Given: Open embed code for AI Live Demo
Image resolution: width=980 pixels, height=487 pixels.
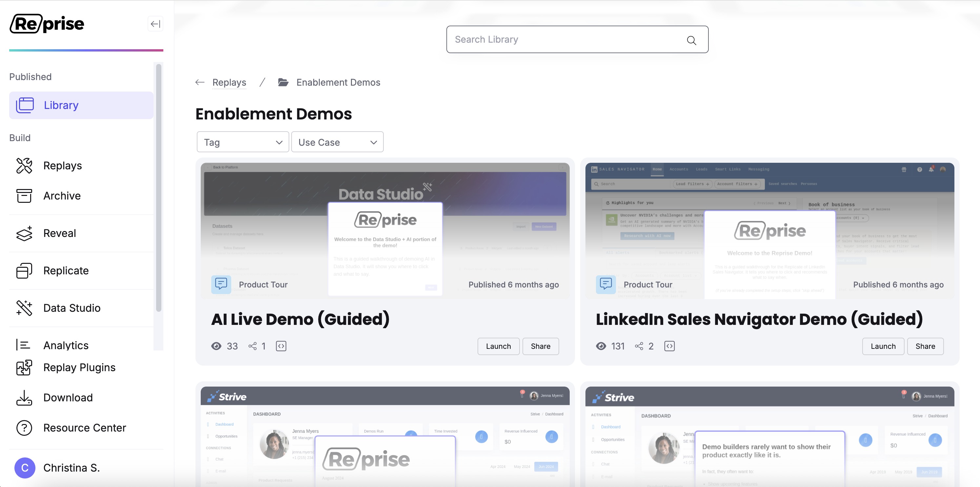Looking at the screenshot, I should click(281, 346).
